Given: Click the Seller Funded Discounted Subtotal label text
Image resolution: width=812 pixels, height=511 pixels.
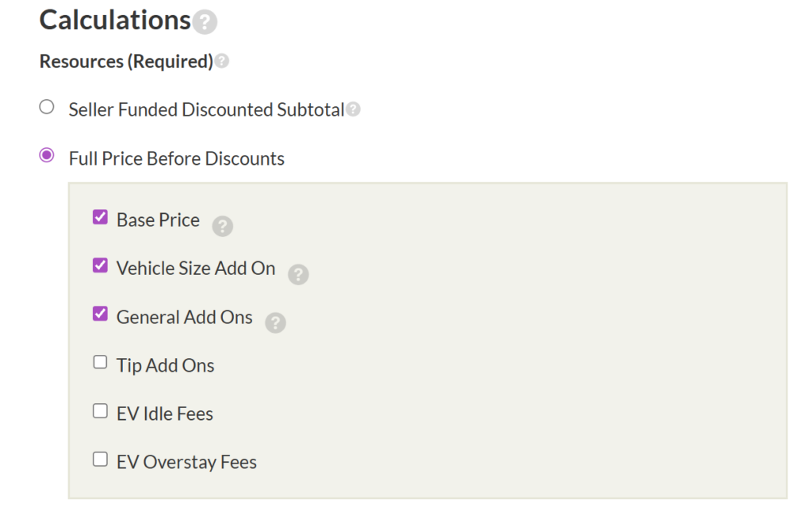Looking at the screenshot, I should [206, 110].
